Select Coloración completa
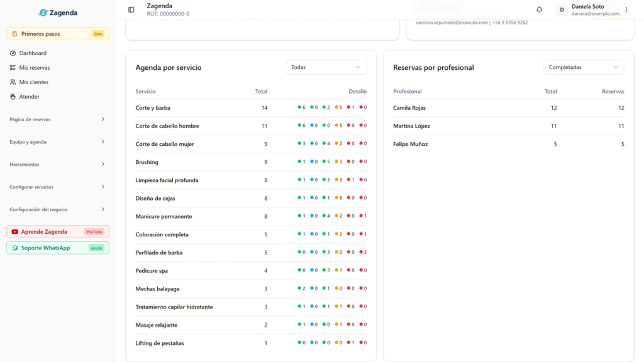Image resolution: width=644 pixels, height=362 pixels. pyautogui.click(x=251, y=234)
